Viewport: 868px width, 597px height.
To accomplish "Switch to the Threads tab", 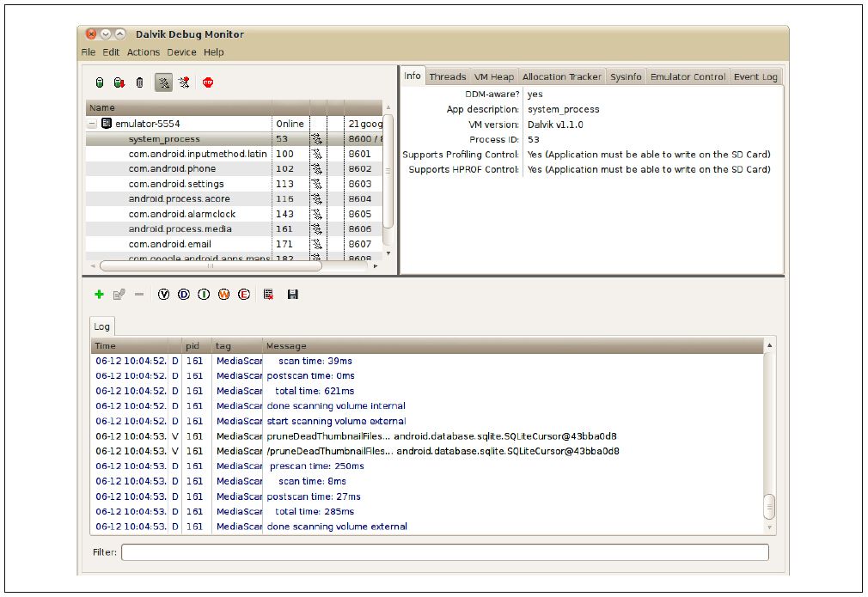I will click(447, 77).
